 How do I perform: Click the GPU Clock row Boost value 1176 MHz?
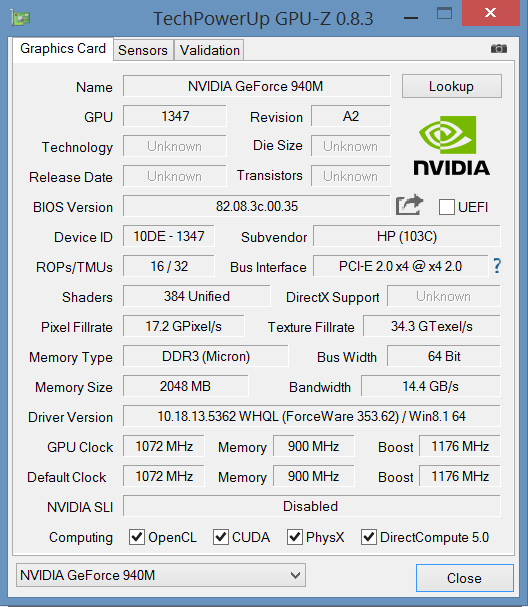coord(460,446)
